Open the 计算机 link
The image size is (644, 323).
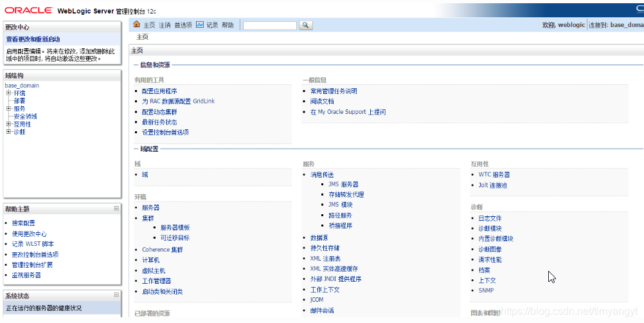pyautogui.click(x=151, y=260)
